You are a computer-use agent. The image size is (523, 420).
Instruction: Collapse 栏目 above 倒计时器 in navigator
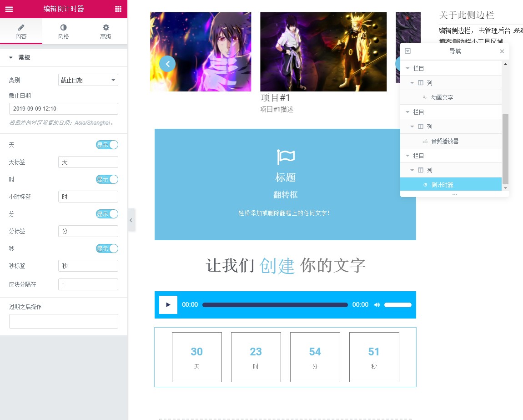coord(407,156)
